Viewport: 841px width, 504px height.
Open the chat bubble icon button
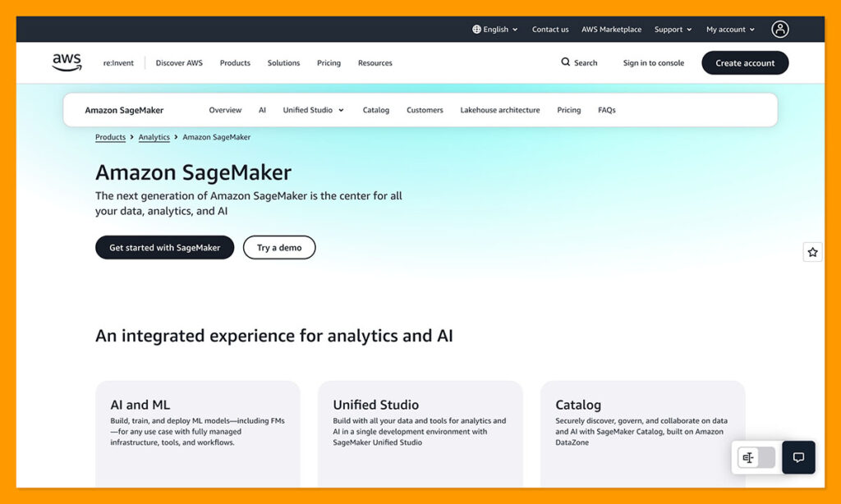pyautogui.click(x=798, y=457)
